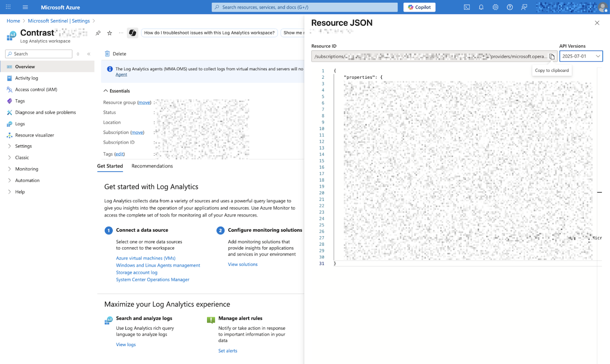Mark workspace as favorite with star
This screenshot has width=610, height=364.
point(110,33)
